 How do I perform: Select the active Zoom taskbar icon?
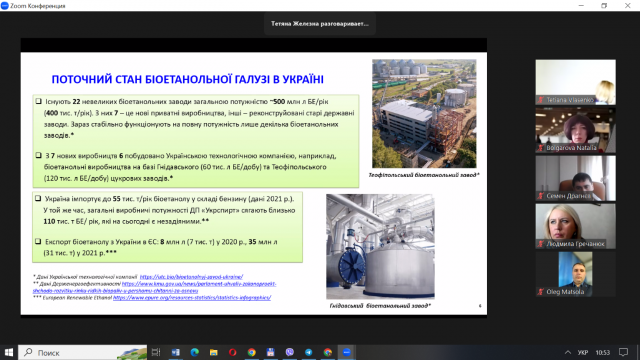click(x=347, y=352)
